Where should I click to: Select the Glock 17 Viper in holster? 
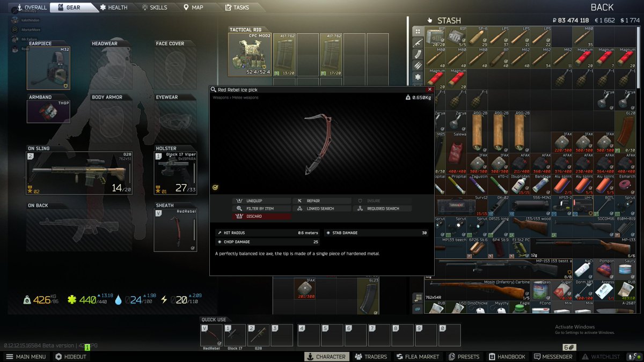pos(175,173)
